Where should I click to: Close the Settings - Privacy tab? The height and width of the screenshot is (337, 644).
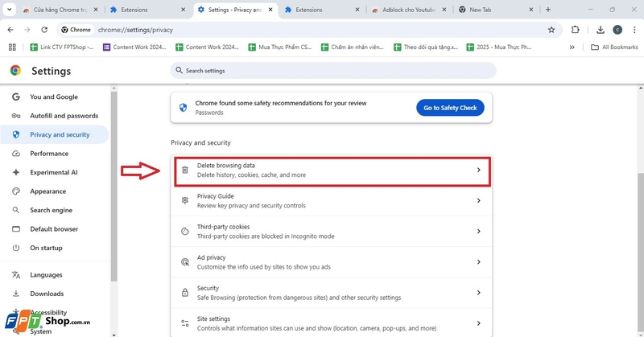[x=270, y=10]
